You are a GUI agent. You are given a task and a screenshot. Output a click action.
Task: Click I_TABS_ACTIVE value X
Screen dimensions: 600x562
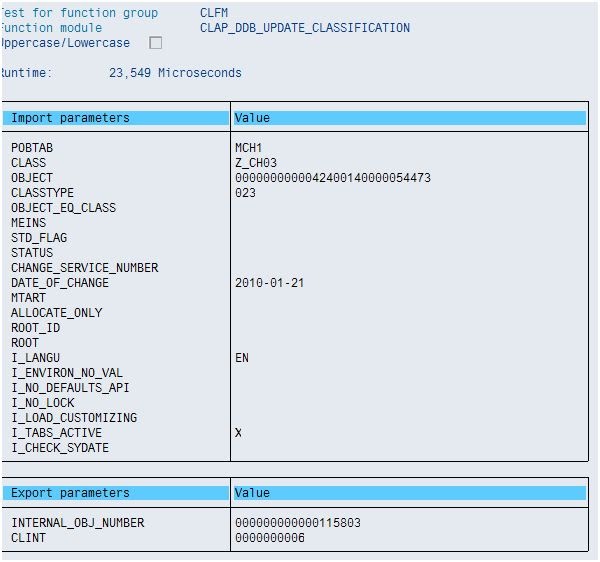tap(238, 433)
